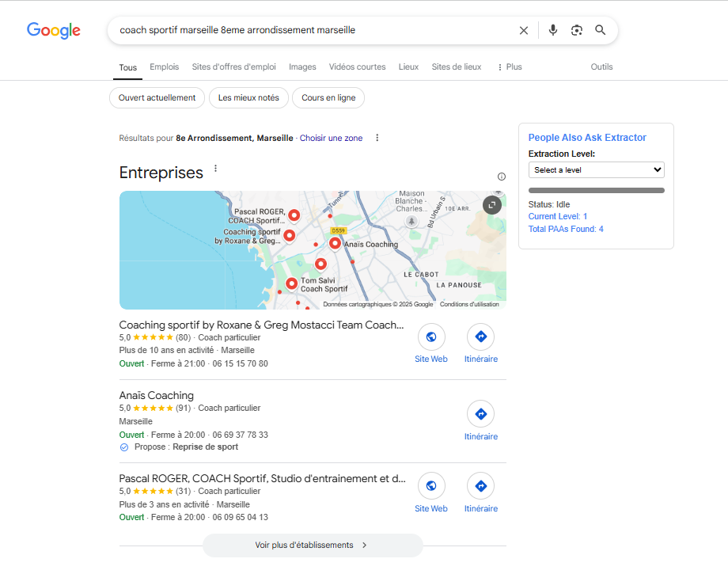Select Tom Salvi Coach Sportif map pin
The width and height of the screenshot is (728, 574).
[x=291, y=283]
